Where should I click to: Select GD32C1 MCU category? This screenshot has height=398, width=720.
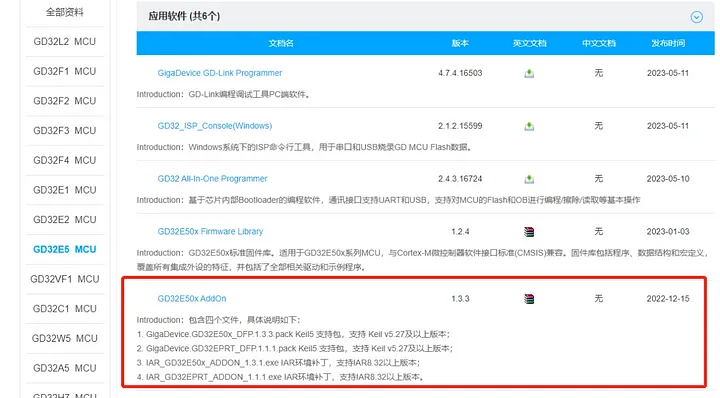(65, 309)
